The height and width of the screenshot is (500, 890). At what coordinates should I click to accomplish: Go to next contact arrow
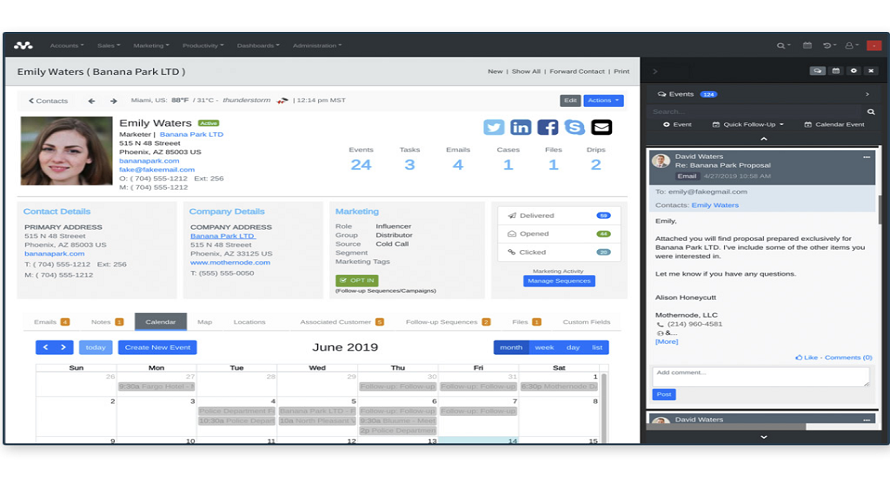(x=114, y=101)
